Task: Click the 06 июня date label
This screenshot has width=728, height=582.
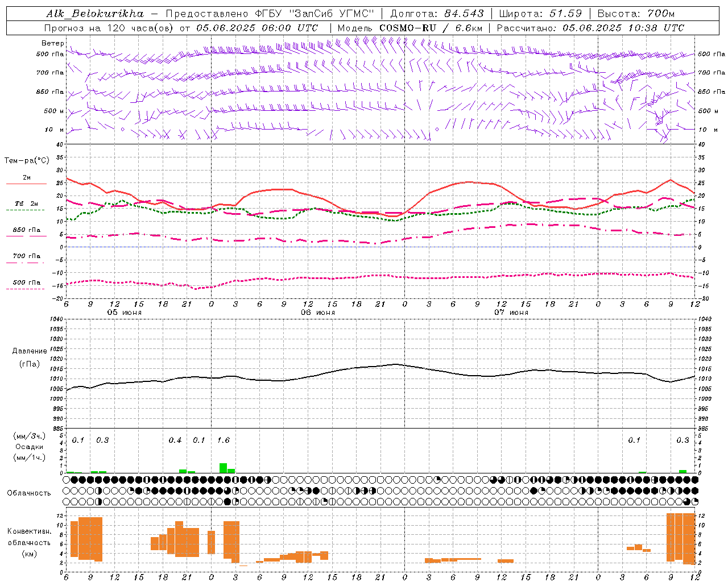Action: 318,313
